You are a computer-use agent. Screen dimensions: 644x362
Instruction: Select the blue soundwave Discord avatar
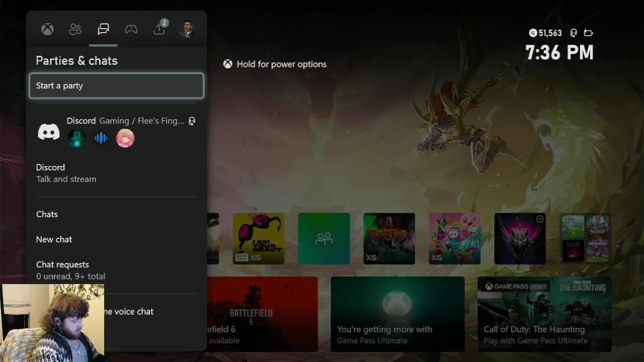[101, 138]
